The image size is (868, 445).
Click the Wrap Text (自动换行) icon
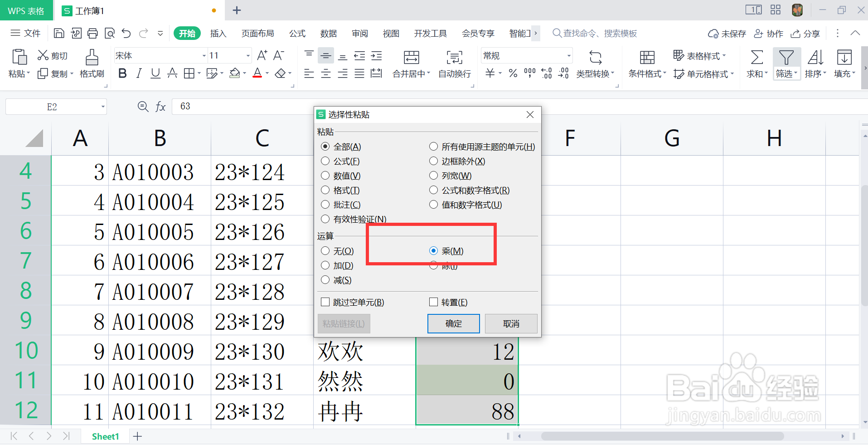[x=455, y=58]
